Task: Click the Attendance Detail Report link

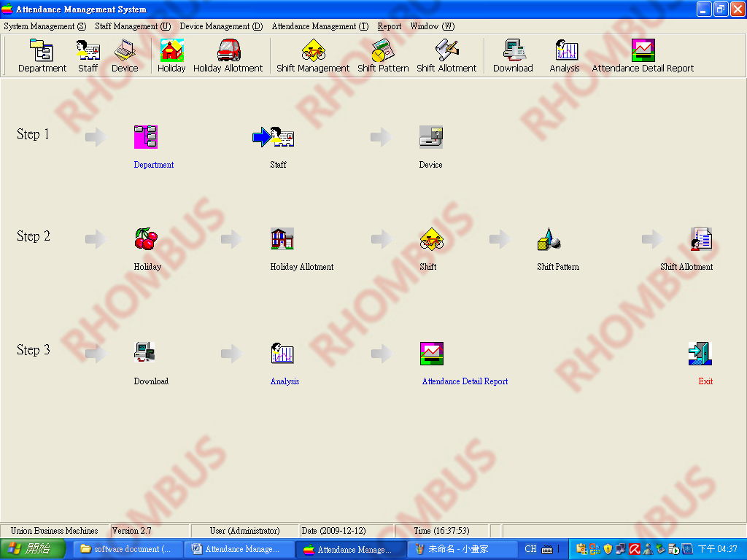Action: coord(465,381)
